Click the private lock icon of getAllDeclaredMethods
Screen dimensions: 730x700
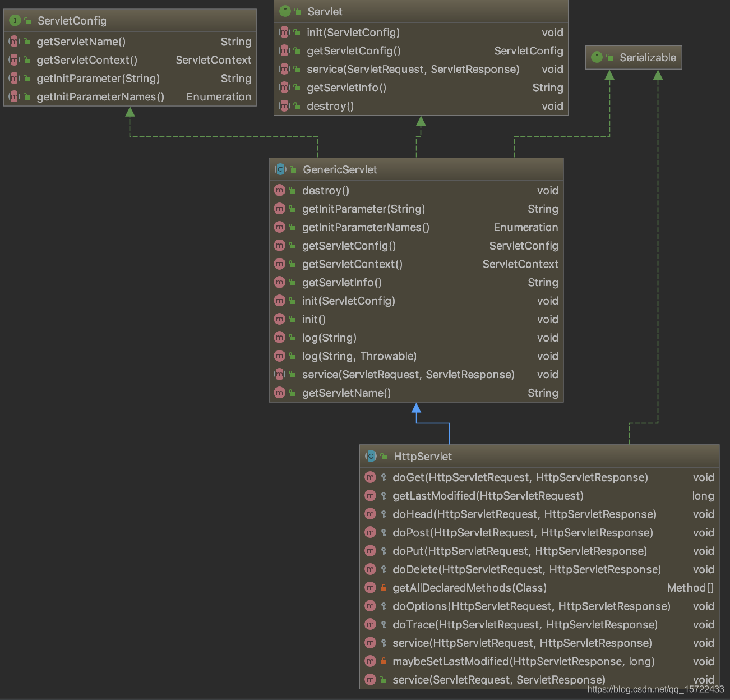click(384, 588)
